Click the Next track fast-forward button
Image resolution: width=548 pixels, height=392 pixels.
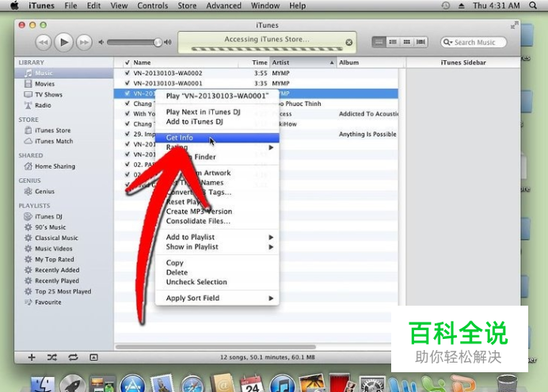pos(84,42)
